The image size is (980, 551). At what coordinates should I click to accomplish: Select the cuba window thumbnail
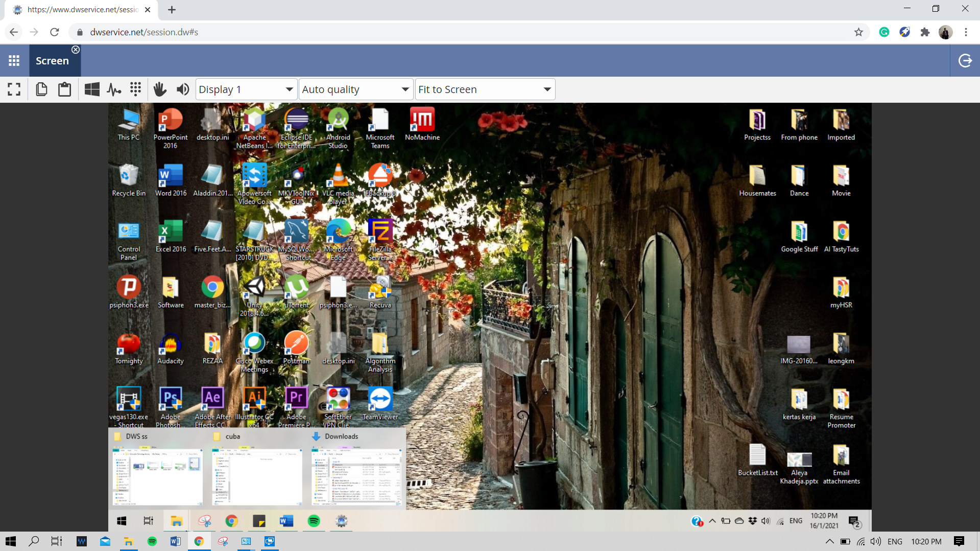click(257, 469)
